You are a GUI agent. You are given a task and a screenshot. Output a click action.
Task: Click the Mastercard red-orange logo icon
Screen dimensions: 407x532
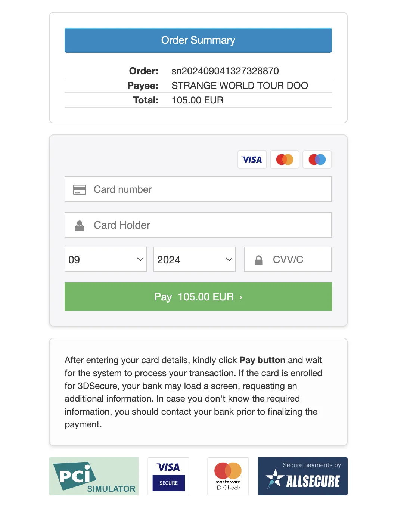(x=285, y=160)
